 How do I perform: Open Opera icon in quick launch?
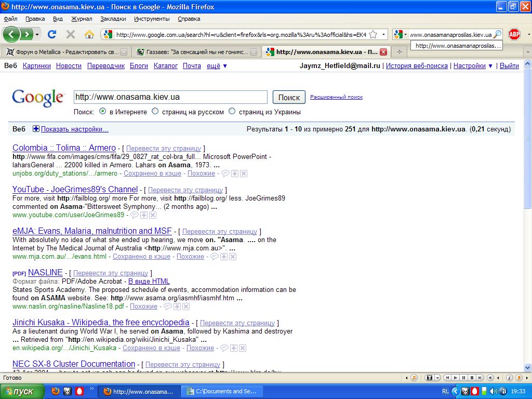pyautogui.click(x=79, y=391)
